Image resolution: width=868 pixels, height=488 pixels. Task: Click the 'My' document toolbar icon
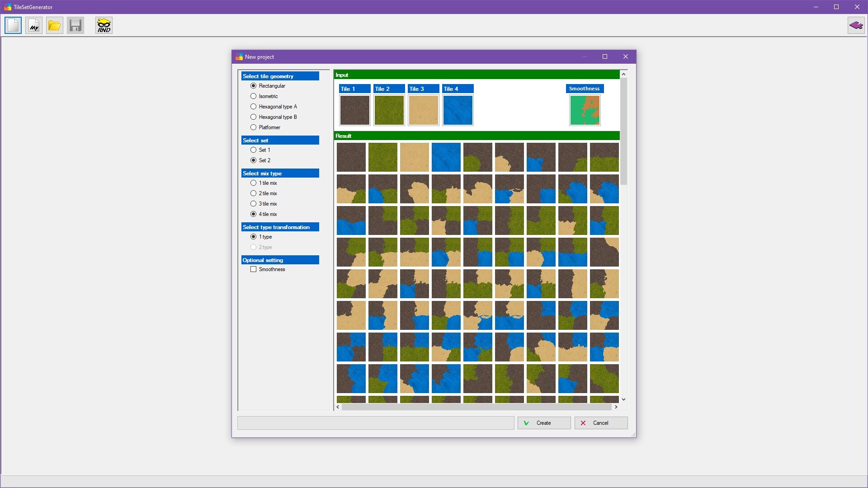[34, 25]
